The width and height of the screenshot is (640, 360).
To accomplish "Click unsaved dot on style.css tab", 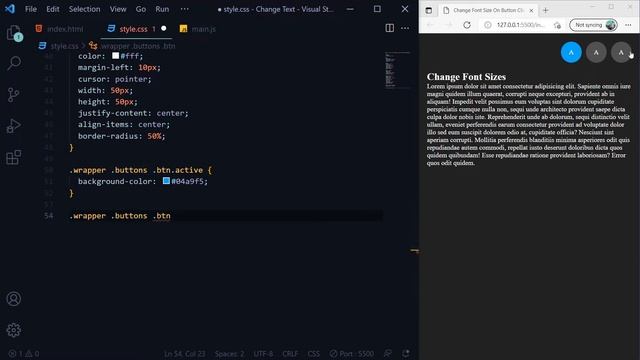I will click(164, 29).
